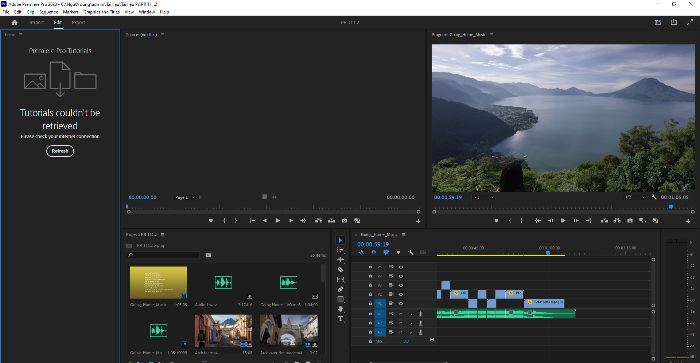Toggle sync lock on lowest video track

[x=391, y=304]
